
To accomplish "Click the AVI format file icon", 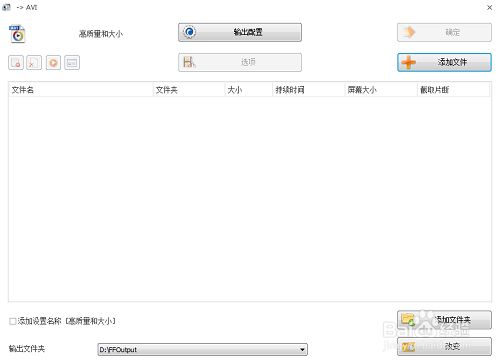I will click(17, 34).
